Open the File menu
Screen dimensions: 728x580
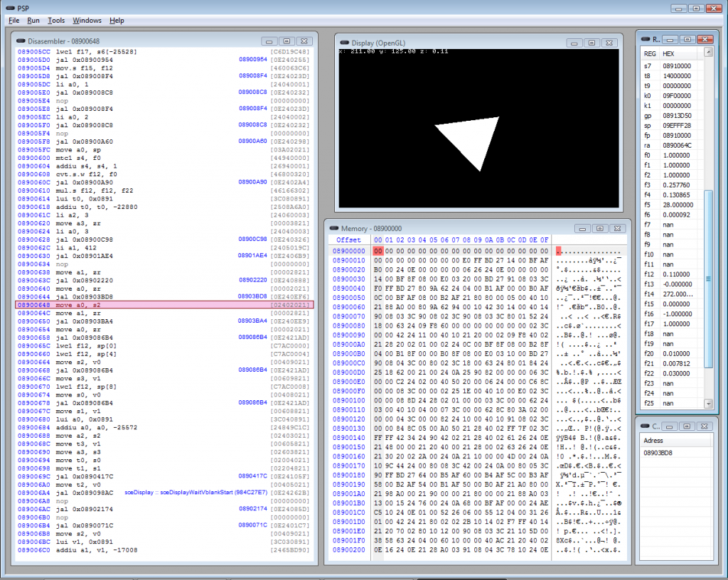coord(14,21)
